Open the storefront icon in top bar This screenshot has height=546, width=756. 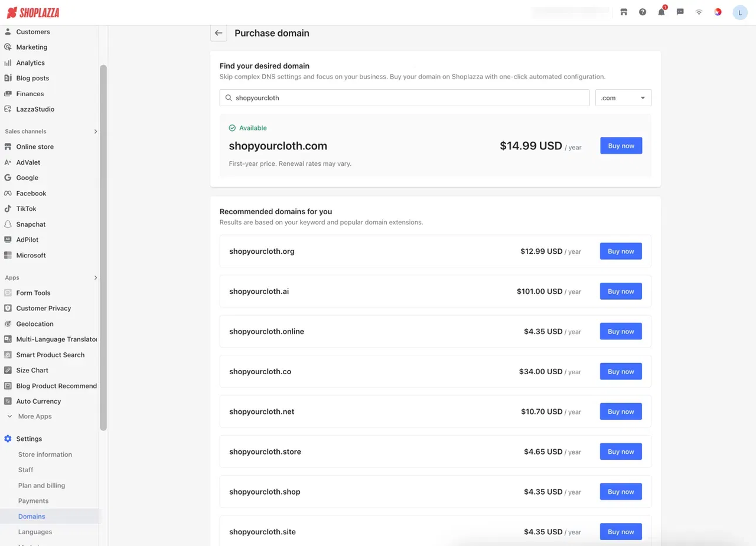click(x=624, y=12)
